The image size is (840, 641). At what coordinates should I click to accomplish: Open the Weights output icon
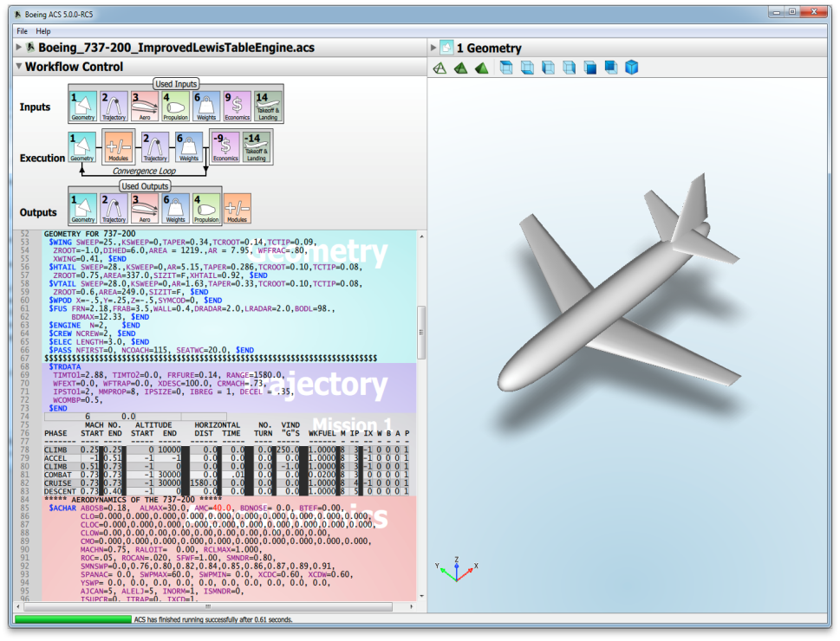tap(175, 208)
